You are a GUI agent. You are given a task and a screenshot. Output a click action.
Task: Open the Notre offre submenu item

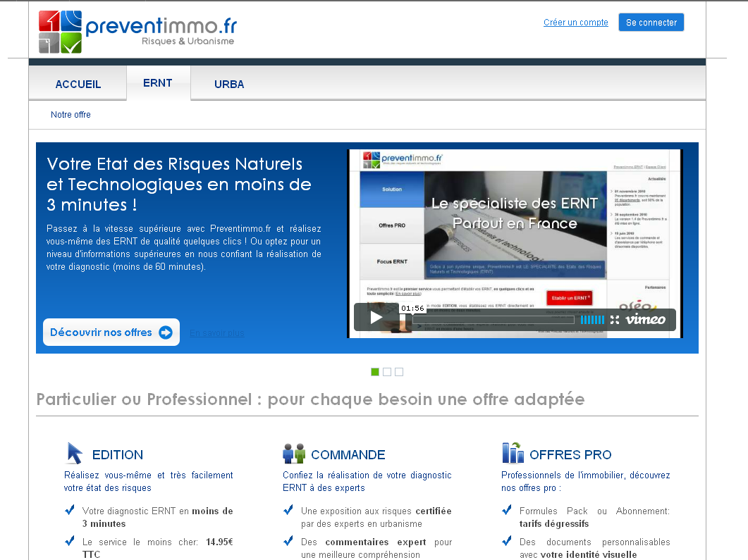pyautogui.click(x=70, y=114)
